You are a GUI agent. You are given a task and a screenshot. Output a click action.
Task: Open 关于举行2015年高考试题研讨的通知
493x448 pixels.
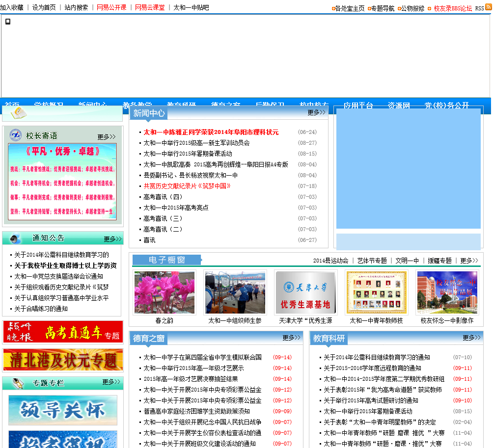coord(371,400)
